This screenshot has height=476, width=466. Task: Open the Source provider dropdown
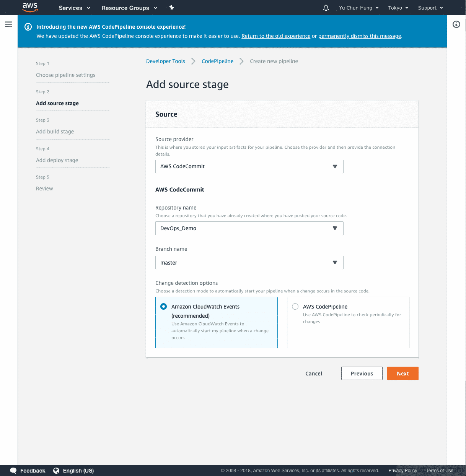[x=249, y=166]
